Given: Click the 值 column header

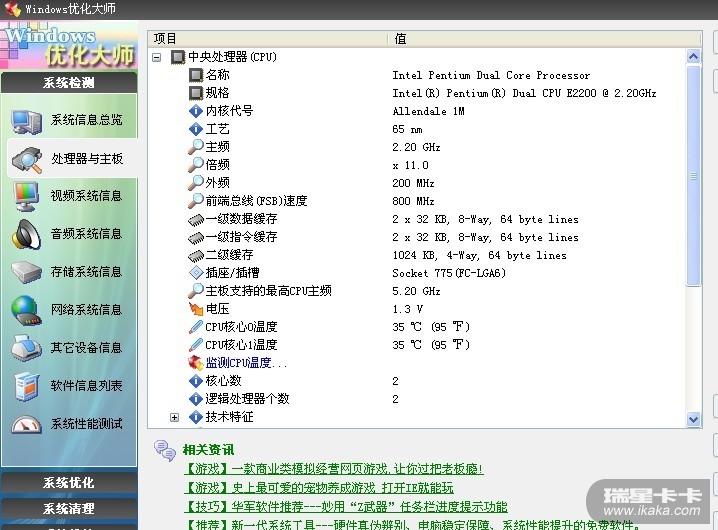Looking at the screenshot, I should click(x=545, y=39).
